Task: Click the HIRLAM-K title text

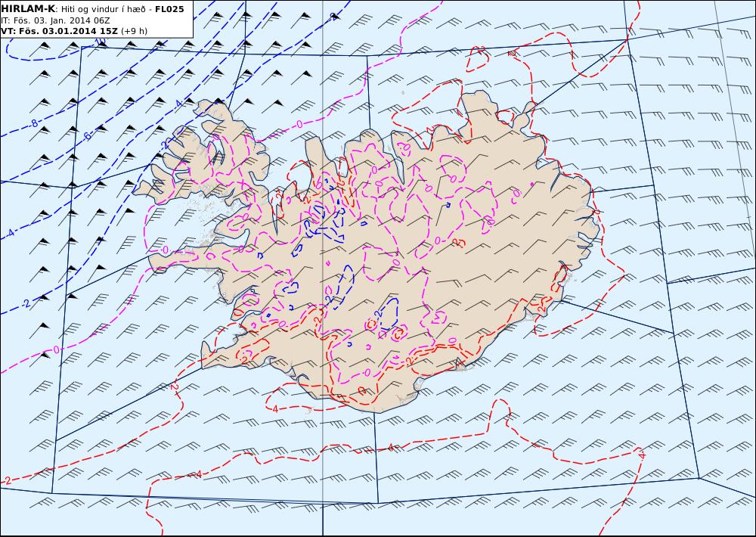Action: [x=28, y=9]
